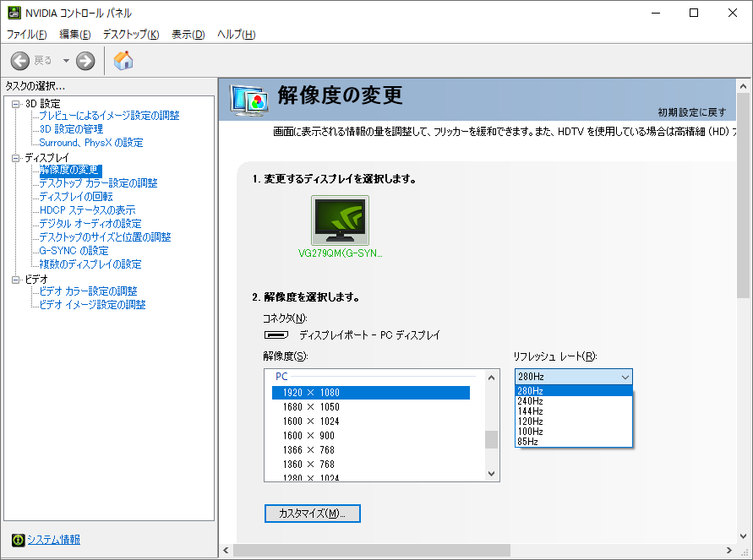
Task: Open Surround、PhysX の設定
Action: 91,143
